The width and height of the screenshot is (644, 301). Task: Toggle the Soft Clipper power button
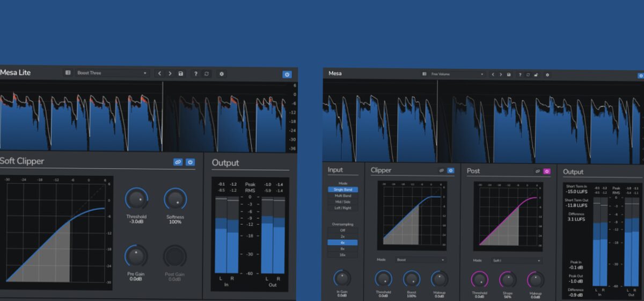point(190,162)
